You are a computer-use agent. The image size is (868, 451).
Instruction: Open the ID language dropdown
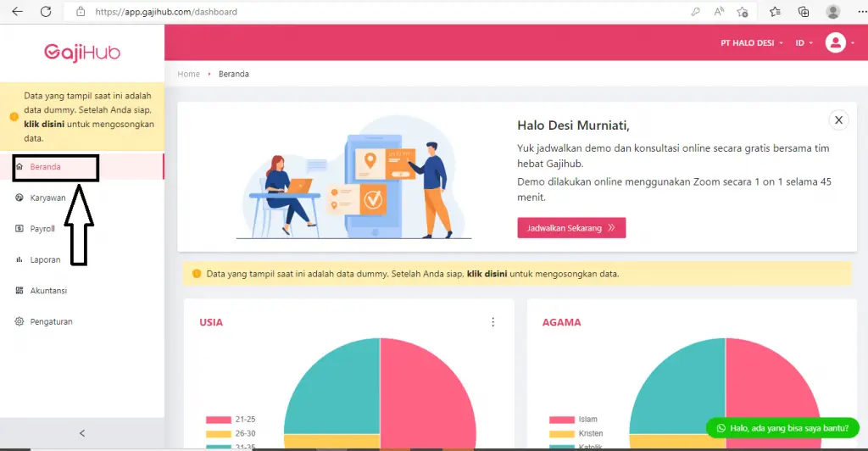coord(804,42)
